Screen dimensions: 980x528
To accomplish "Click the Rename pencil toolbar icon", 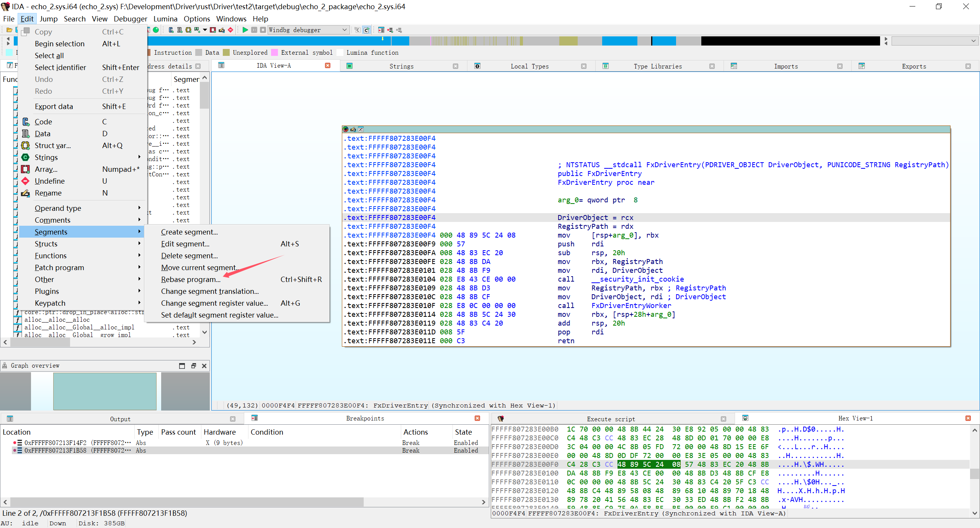I will pos(222,30).
